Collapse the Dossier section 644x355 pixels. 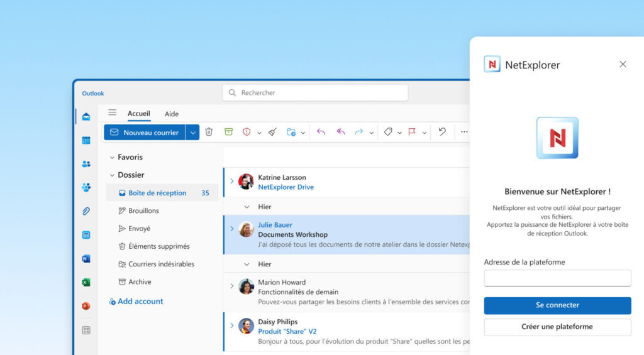tap(112, 175)
